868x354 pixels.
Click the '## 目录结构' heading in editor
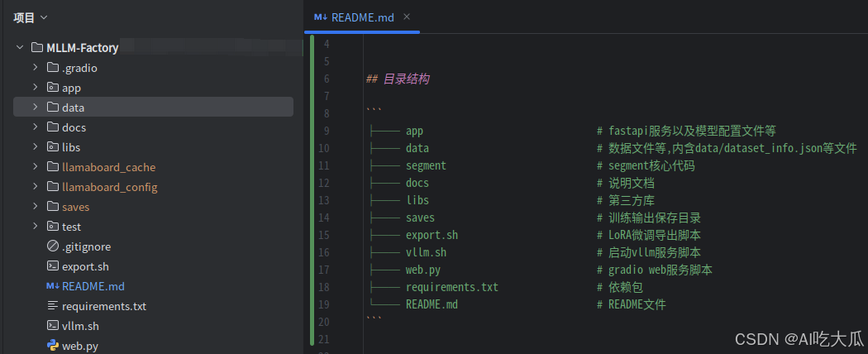tap(398, 79)
